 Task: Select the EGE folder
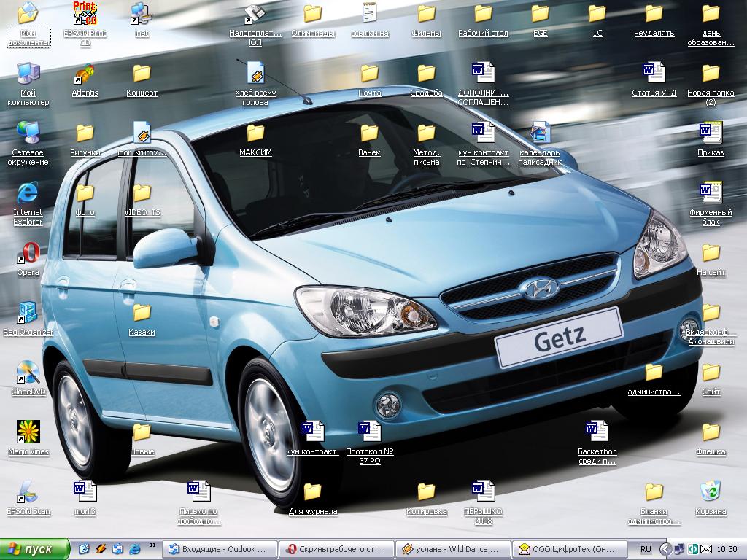[540, 20]
